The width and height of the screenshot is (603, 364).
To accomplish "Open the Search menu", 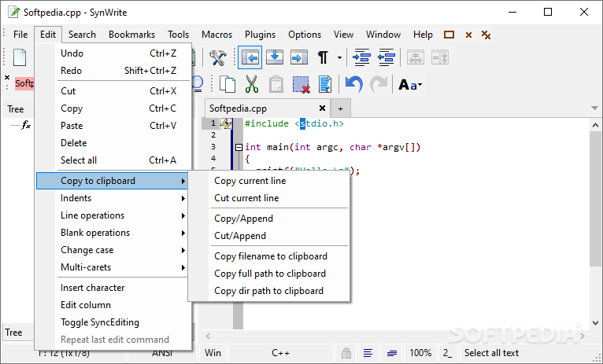I will click(x=82, y=35).
